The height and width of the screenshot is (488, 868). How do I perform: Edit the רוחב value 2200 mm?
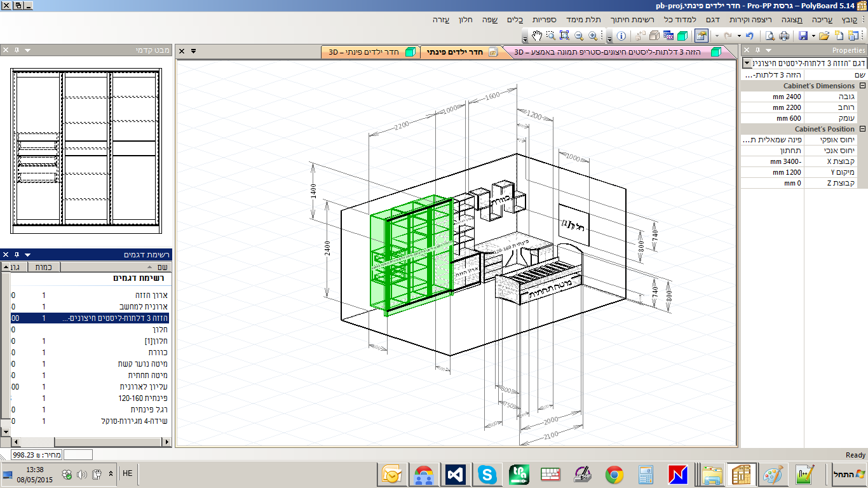[772, 107]
